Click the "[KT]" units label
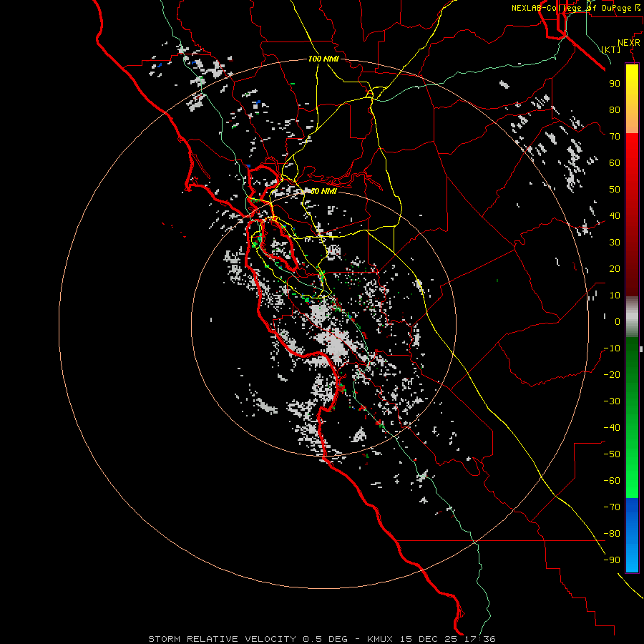The height and width of the screenshot is (644, 644). point(611,49)
